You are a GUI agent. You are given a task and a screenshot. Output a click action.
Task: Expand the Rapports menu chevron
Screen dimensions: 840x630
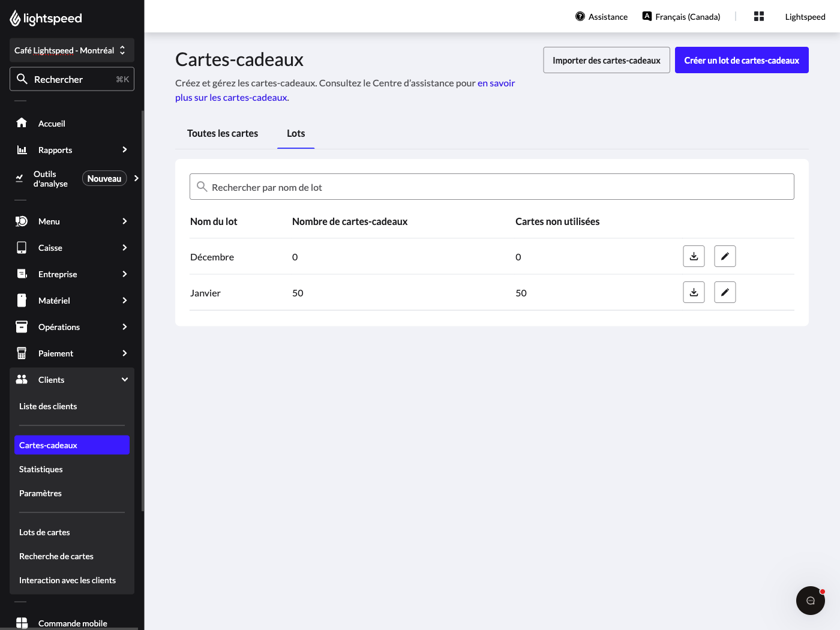(x=124, y=149)
